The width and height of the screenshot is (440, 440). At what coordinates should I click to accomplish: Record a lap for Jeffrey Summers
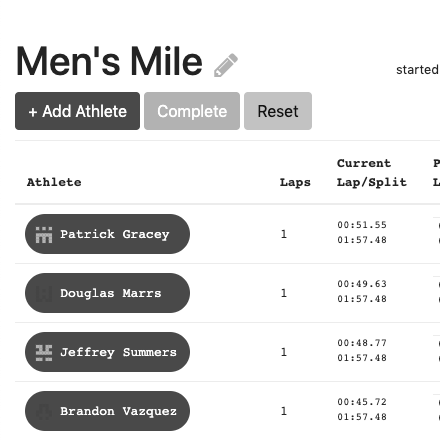(107, 352)
